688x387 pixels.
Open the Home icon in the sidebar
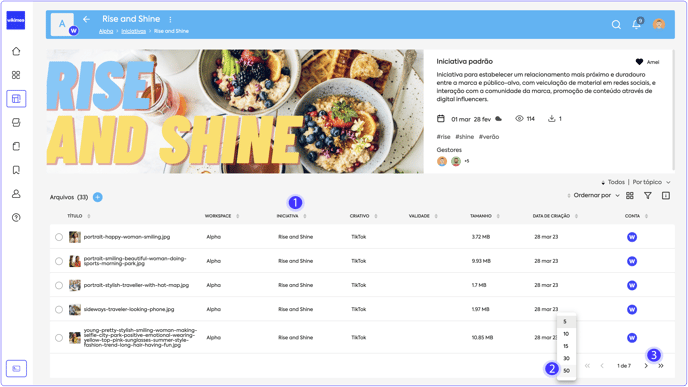(x=16, y=51)
